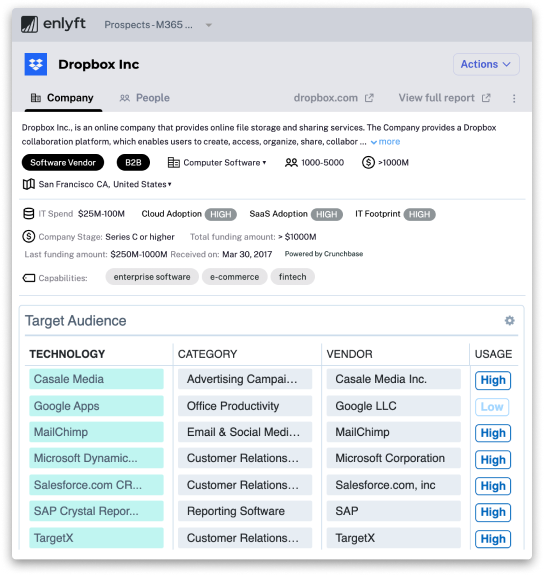
Task: Click the industry building icon
Action: tap(173, 162)
